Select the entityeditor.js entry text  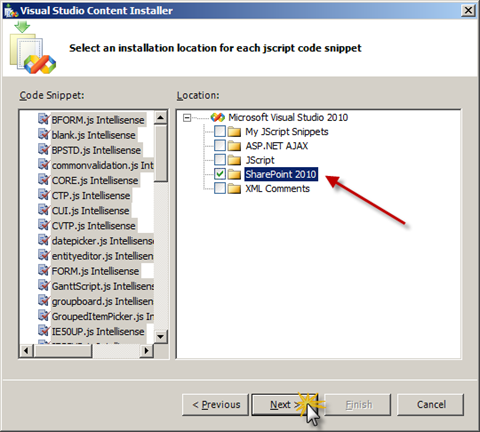tap(102, 256)
